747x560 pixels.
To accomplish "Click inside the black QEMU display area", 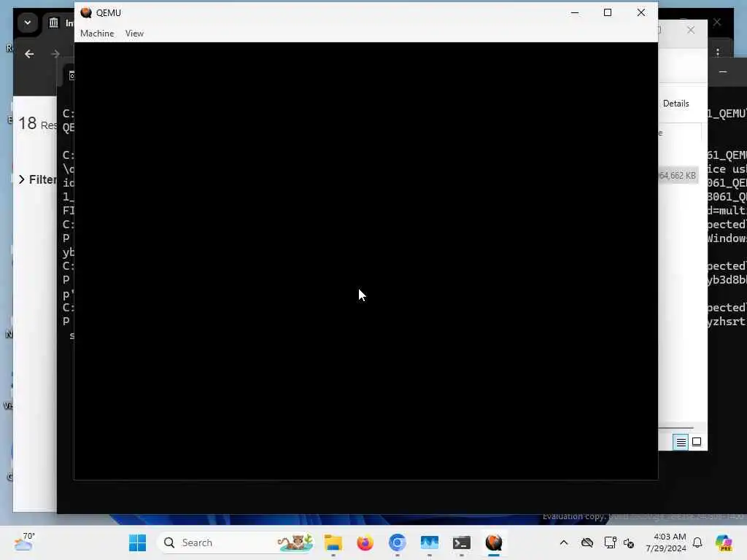I will click(366, 260).
